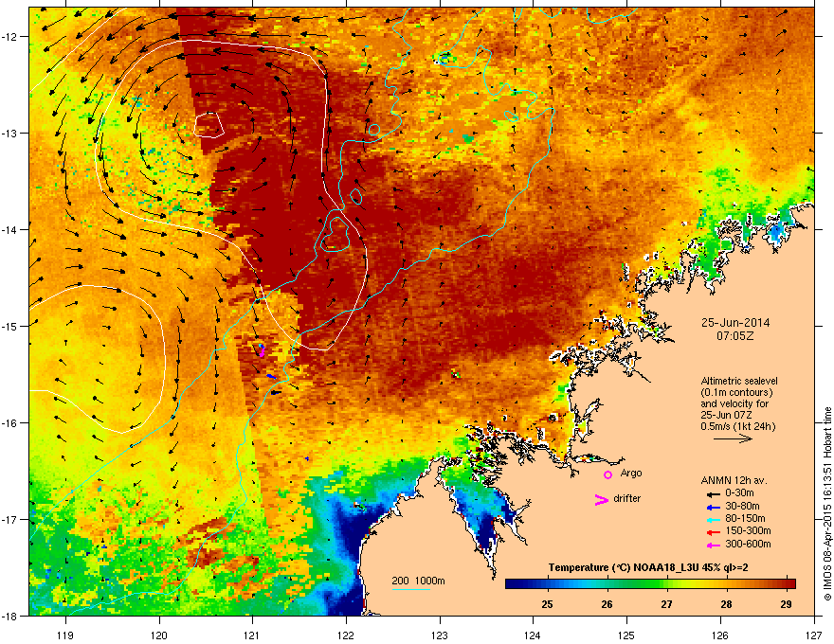Click the longitude label 126

[x=720, y=635]
